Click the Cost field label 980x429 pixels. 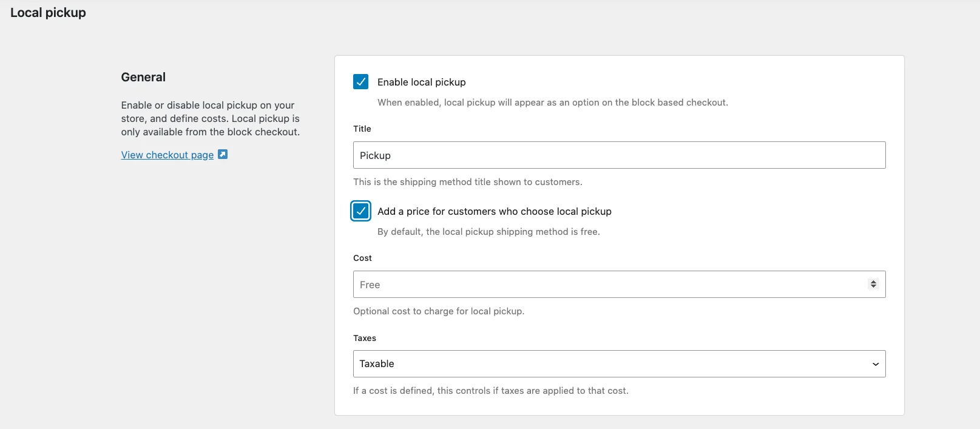[x=362, y=258]
